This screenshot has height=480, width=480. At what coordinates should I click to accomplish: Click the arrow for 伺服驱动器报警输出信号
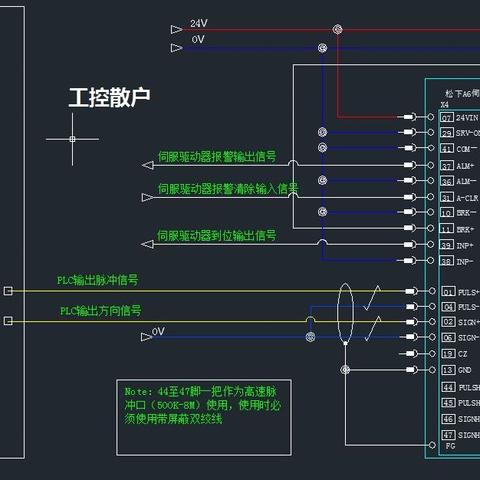(x=148, y=165)
